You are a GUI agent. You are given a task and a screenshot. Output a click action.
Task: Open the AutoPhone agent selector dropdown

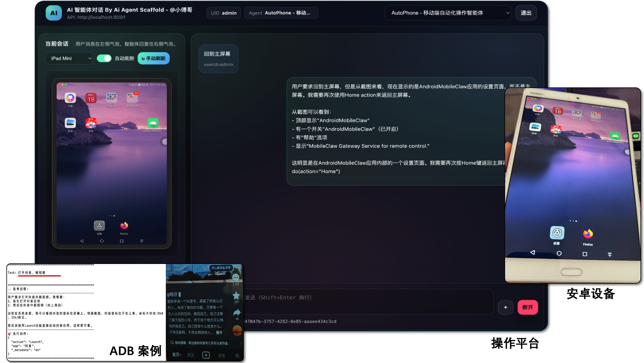[x=448, y=13]
